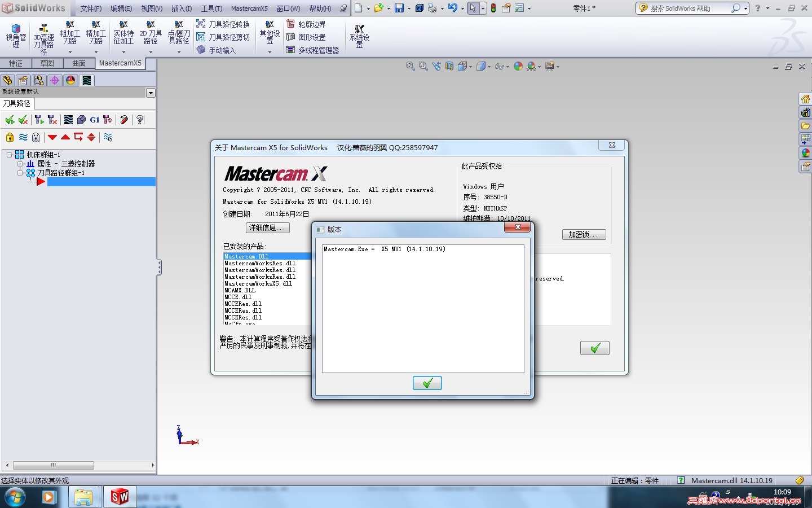Expand the 2D 刀具路径 dropdown arrow
This screenshot has width=812, height=508.
(151, 52)
